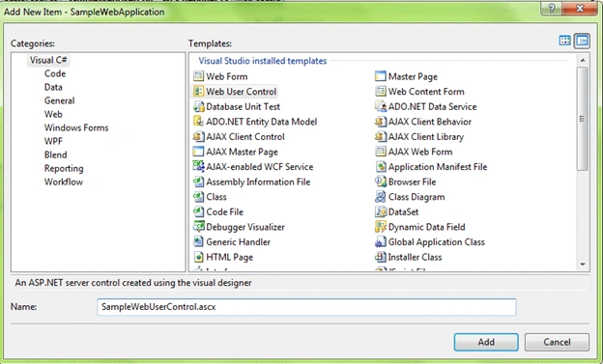
Task: Open the Code category
Action: pyautogui.click(x=55, y=73)
